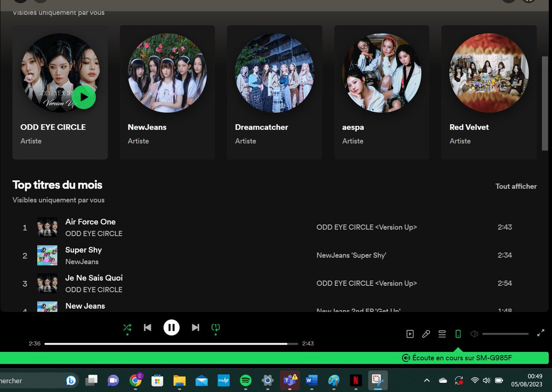Viewport: 552px width, 392px height.
Task: Open Microsoft Word from the taskbar
Action: coord(311,380)
